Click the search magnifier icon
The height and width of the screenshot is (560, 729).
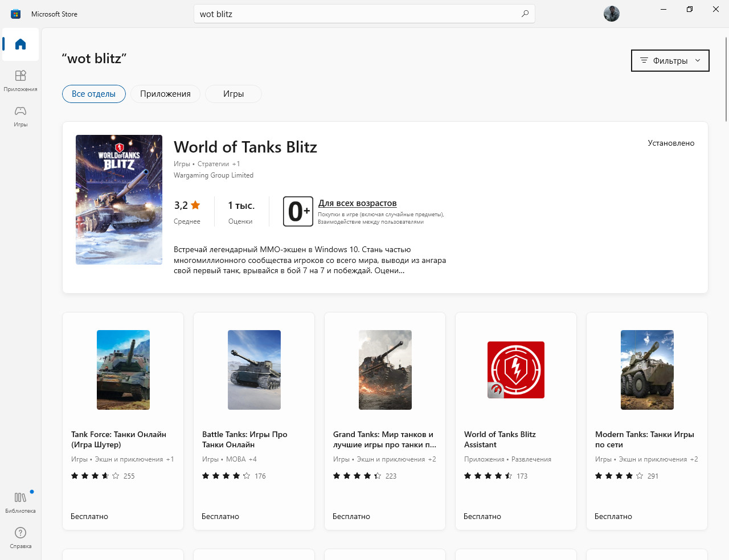[x=525, y=14]
